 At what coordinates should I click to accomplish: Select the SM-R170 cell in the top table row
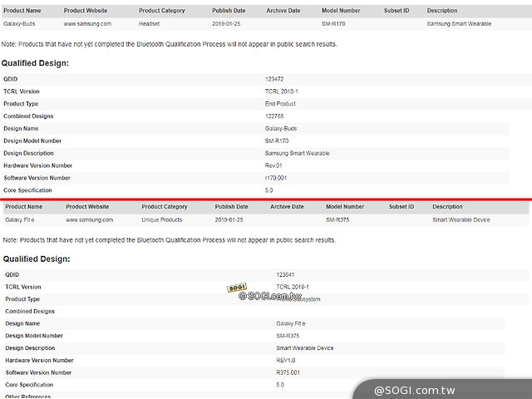(334, 24)
